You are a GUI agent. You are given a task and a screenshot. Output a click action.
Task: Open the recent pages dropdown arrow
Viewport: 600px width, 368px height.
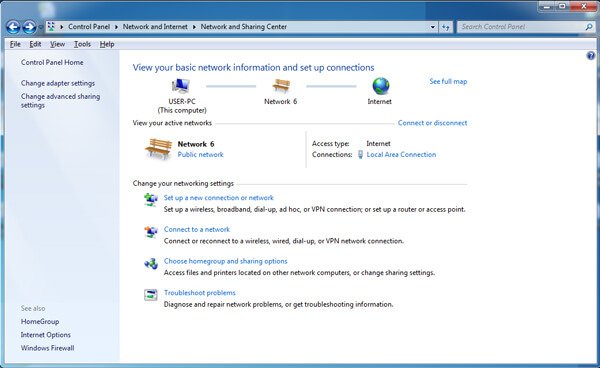40,27
